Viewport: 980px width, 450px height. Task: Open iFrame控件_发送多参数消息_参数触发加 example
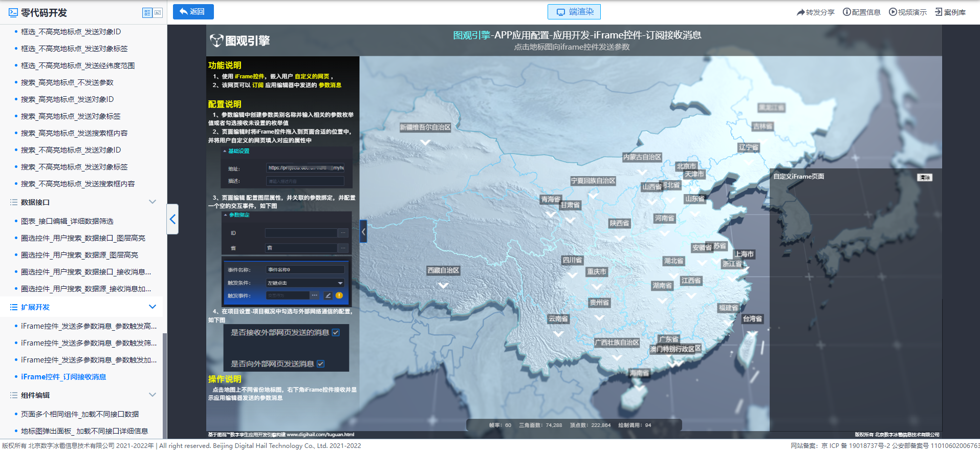(89, 360)
